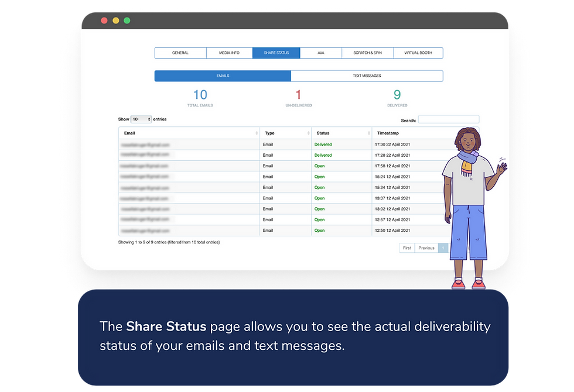The image size is (574, 392).
Task: Click inside the Search field
Action: coord(449,119)
